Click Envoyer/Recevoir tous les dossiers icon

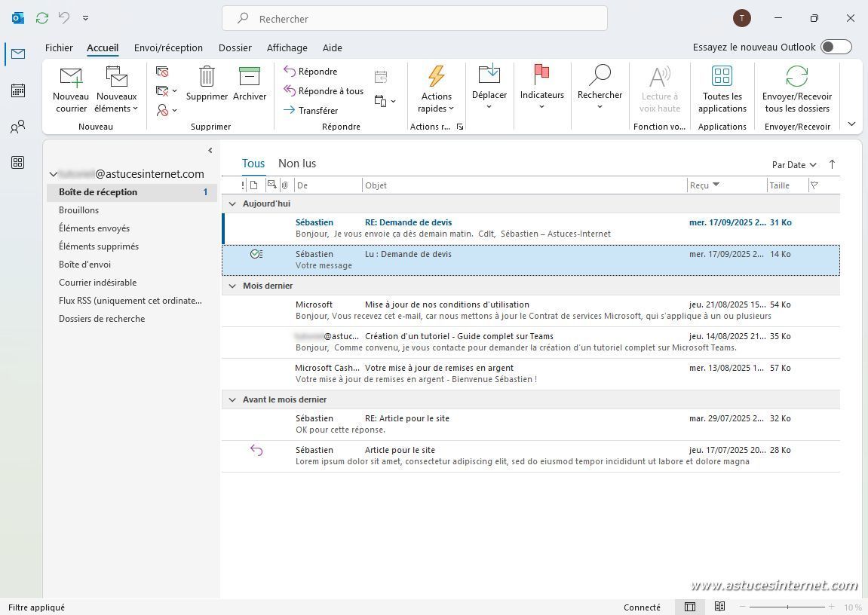point(796,77)
